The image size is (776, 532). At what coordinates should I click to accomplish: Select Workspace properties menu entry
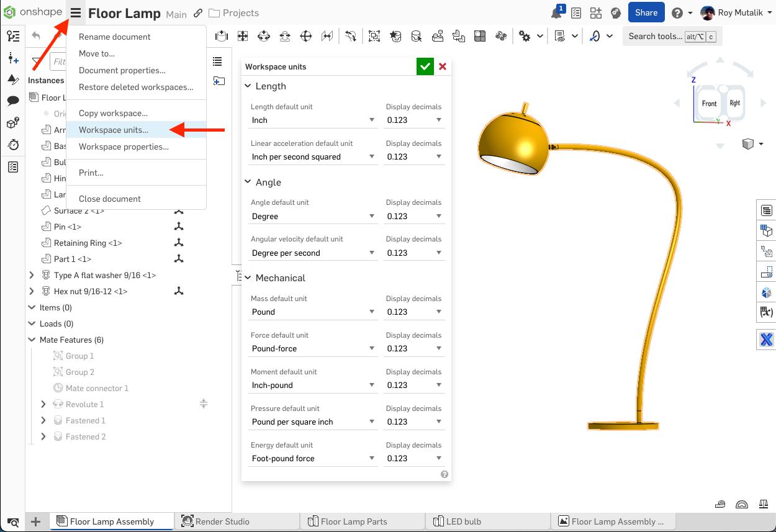pos(124,147)
